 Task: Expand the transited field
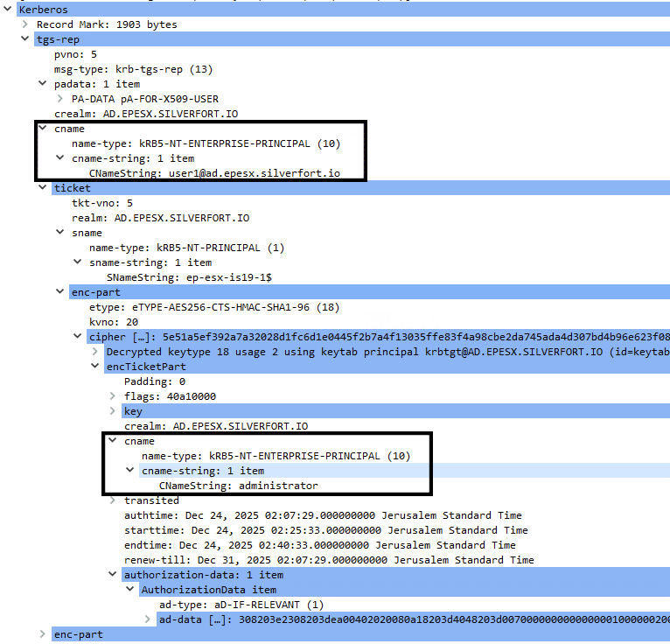pyautogui.click(x=113, y=500)
